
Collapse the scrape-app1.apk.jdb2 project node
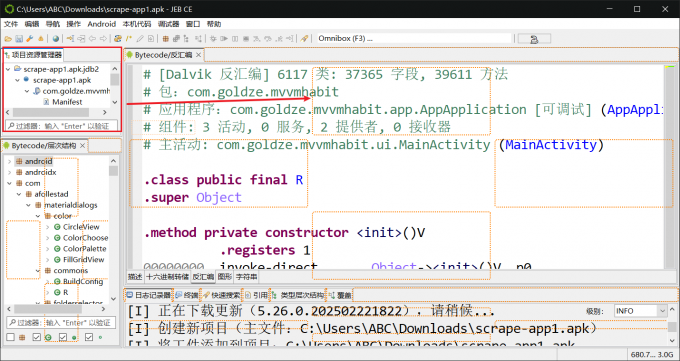point(8,69)
